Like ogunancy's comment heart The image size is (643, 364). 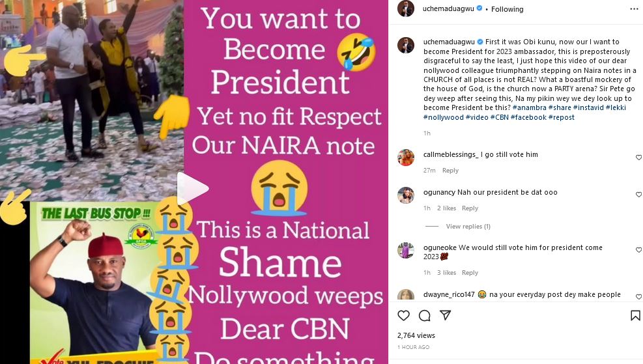(638, 195)
